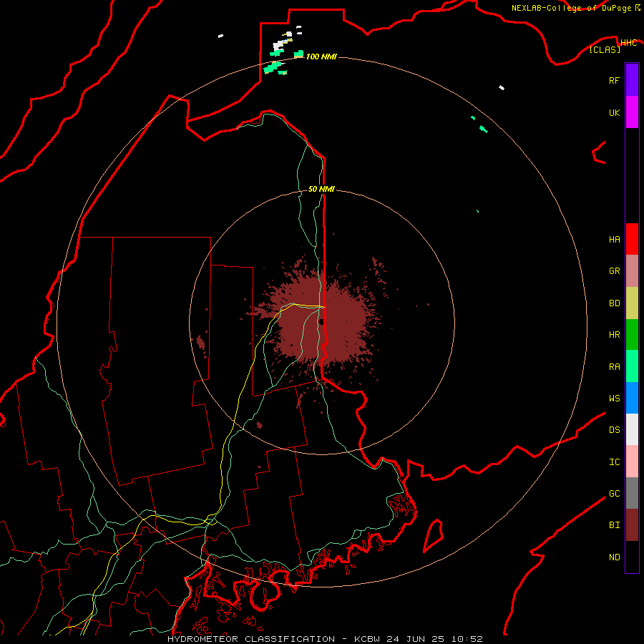Click the HHC product code label

[628, 43]
